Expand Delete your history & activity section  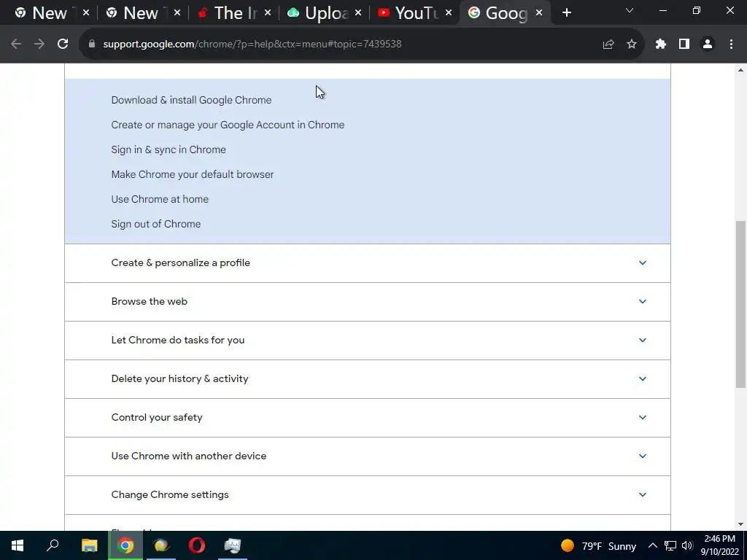pos(368,378)
